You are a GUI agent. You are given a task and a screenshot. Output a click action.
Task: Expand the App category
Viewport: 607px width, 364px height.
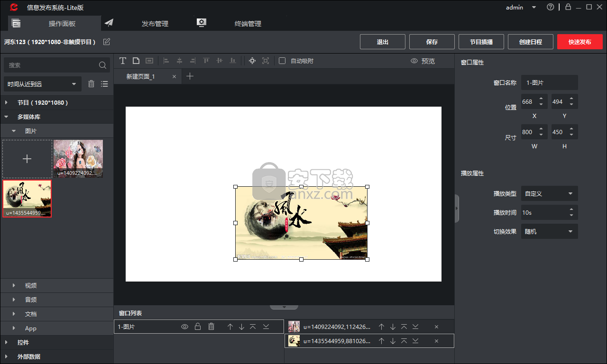click(x=14, y=328)
